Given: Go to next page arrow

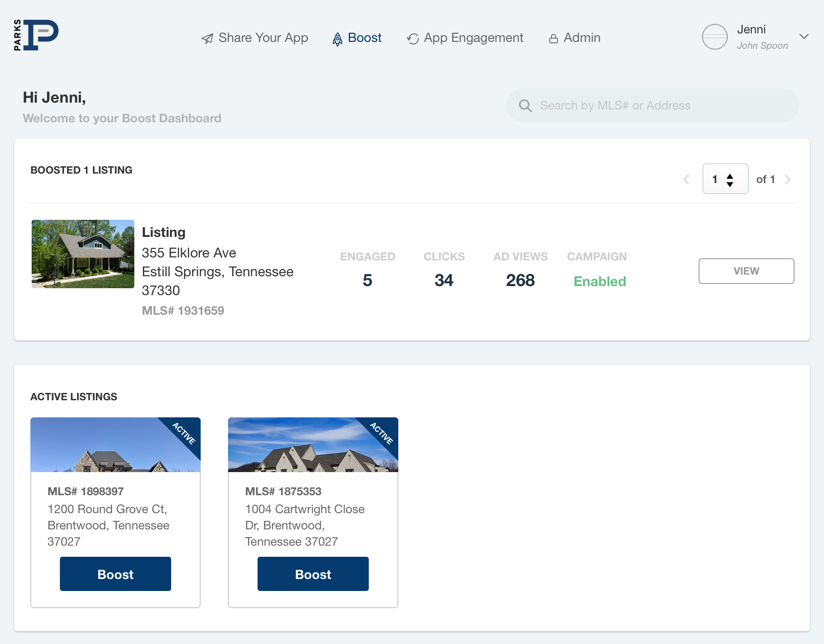Looking at the screenshot, I should 788,180.
